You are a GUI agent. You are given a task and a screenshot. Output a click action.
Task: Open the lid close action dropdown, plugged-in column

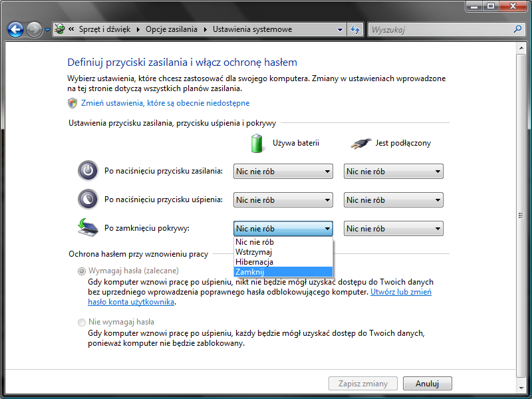394,228
